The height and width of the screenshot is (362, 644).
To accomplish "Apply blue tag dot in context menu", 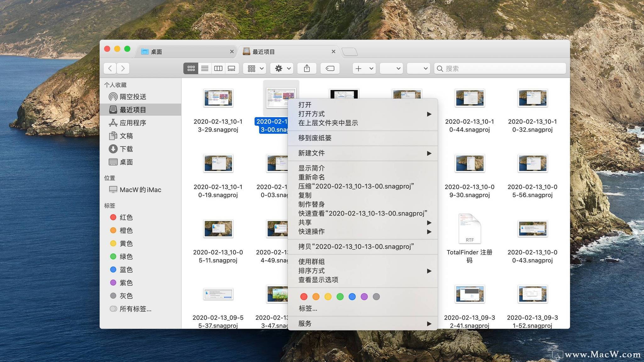I will pyautogui.click(x=352, y=297).
